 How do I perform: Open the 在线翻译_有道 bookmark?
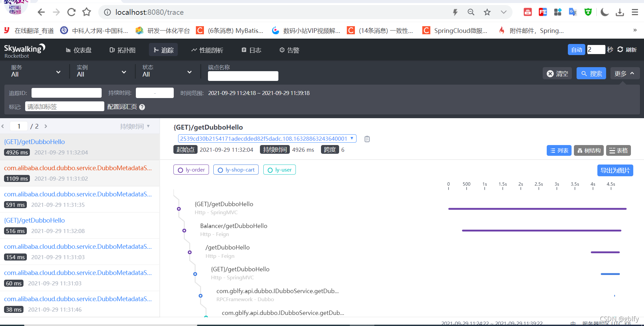point(29,31)
